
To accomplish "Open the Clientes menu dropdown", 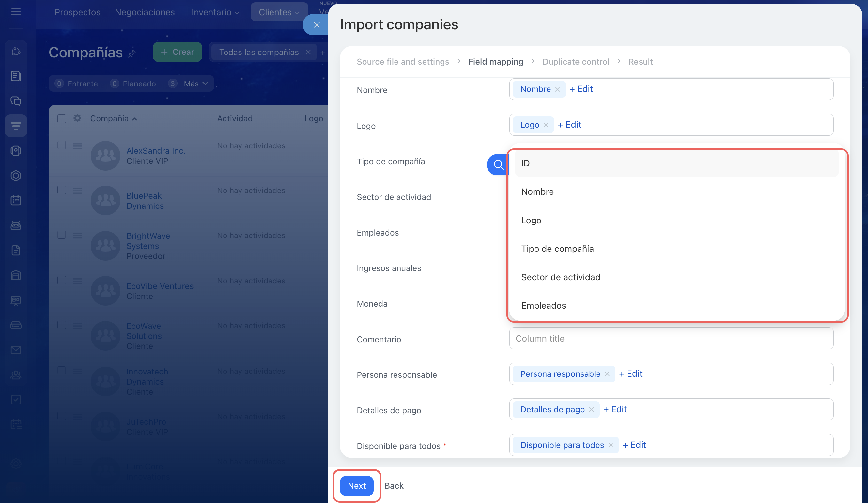I will pos(279,12).
